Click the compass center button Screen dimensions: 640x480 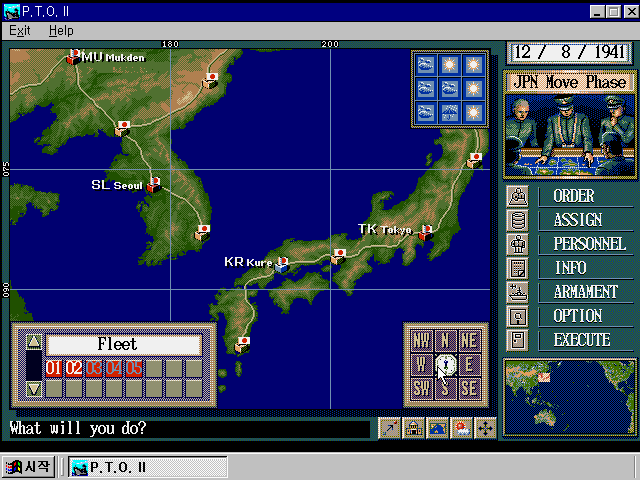click(x=445, y=365)
